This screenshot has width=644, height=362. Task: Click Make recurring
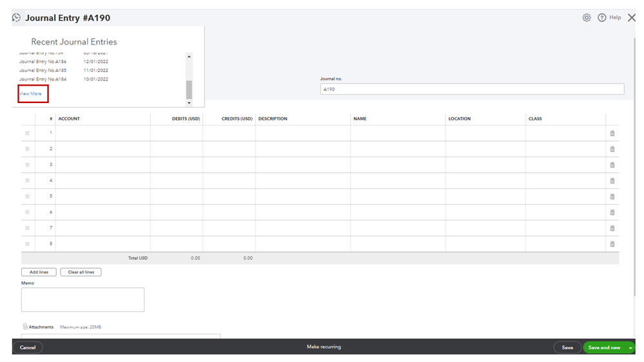pos(324,347)
